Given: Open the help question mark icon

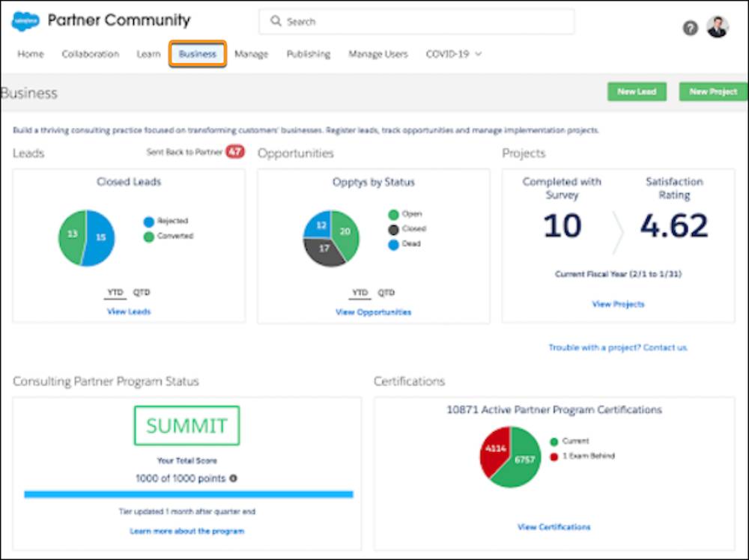Looking at the screenshot, I should [x=690, y=28].
